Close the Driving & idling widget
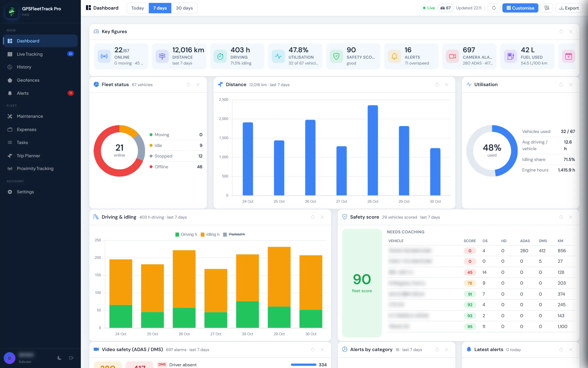 click(322, 217)
